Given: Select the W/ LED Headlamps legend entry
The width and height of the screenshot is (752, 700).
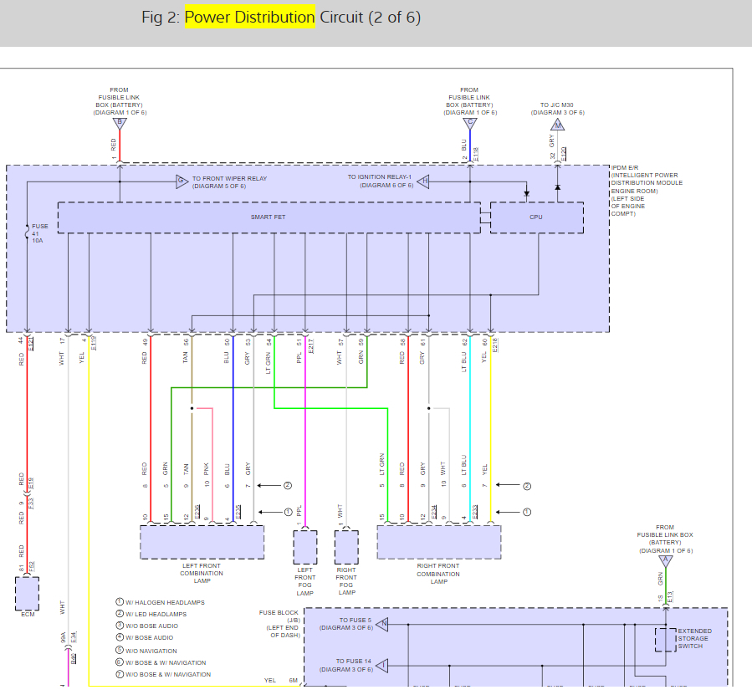Looking at the screenshot, I should [x=151, y=614].
